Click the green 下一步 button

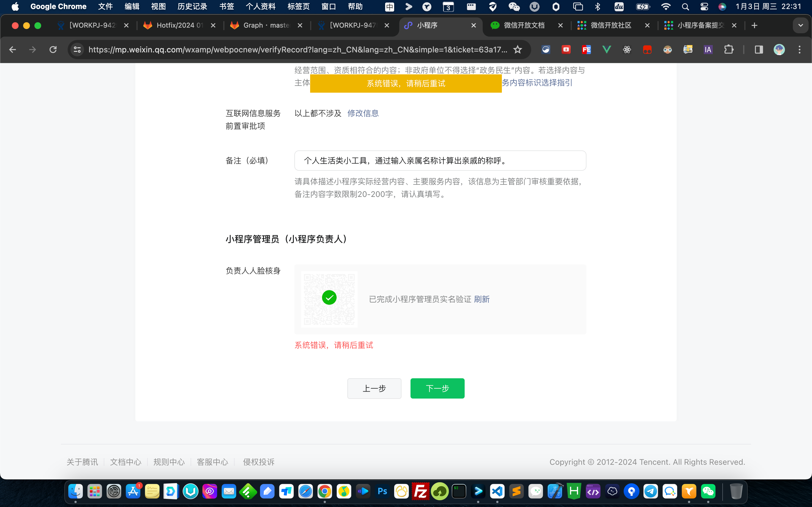437,388
